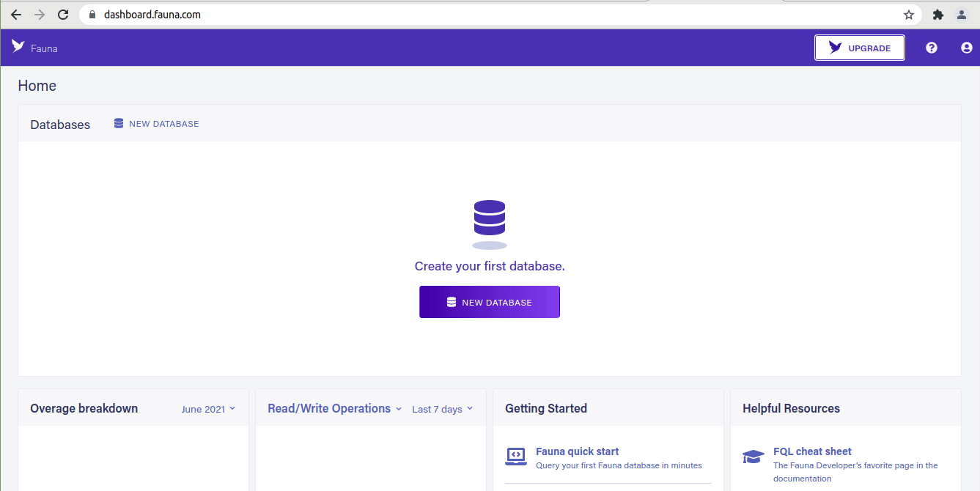Click the Getting Started heading
980x491 pixels.
(546, 409)
